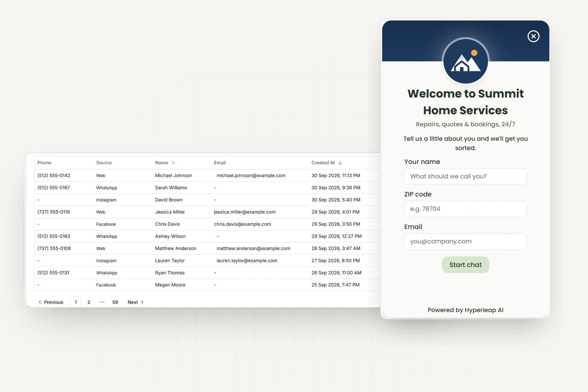Image resolution: width=588 pixels, height=392 pixels.
Task: Click the Next pagination label
Action: tap(133, 302)
